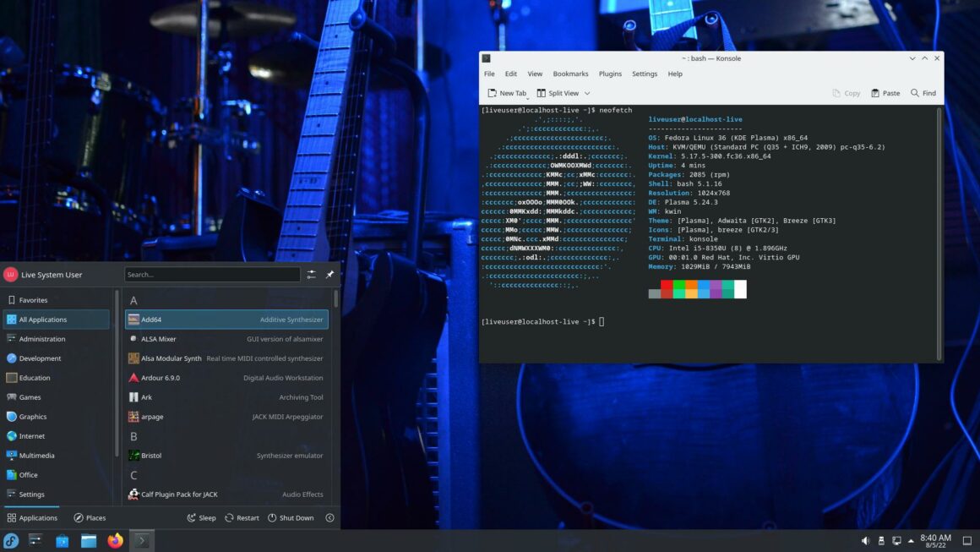
Task: Pin the application launcher open
Action: [x=329, y=275]
